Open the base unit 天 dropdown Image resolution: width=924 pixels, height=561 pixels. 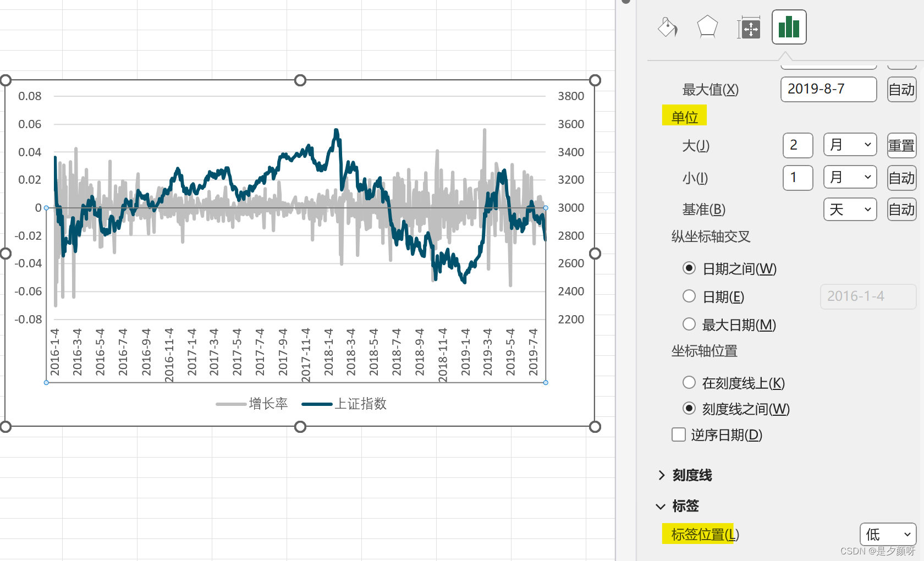click(x=850, y=210)
